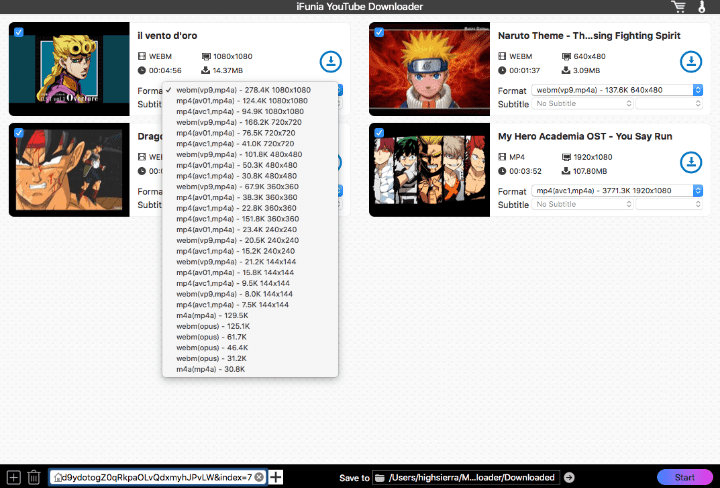Uncheck the Naruto Theme video checkbox
Screen dimensions: 720x488
(x=379, y=32)
